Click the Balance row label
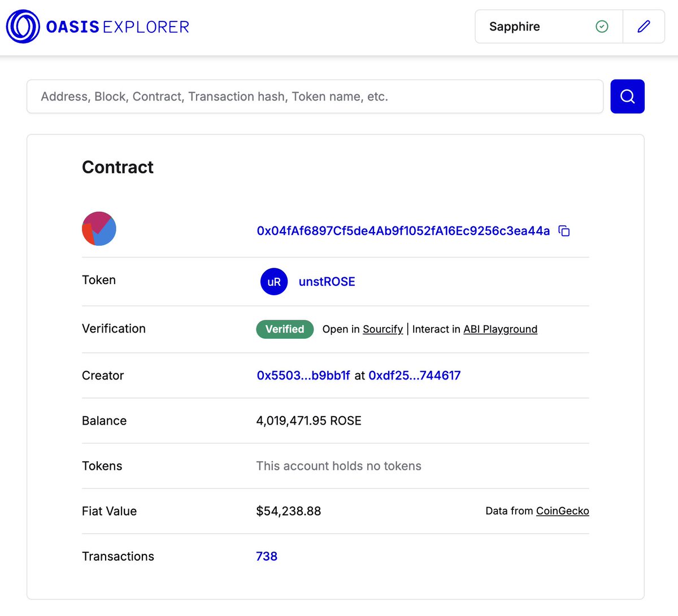This screenshot has width=678, height=616. [104, 421]
